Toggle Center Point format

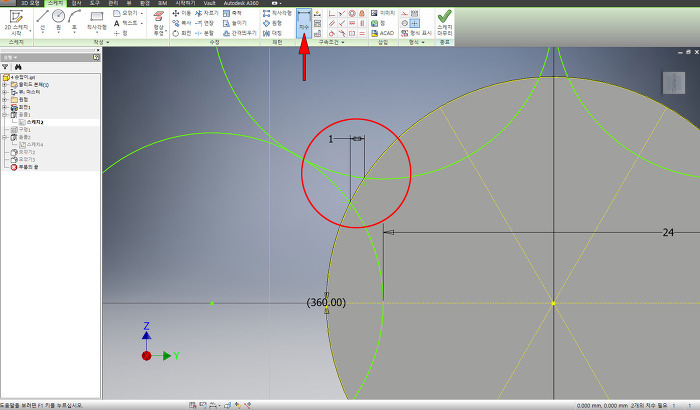point(415,23)
